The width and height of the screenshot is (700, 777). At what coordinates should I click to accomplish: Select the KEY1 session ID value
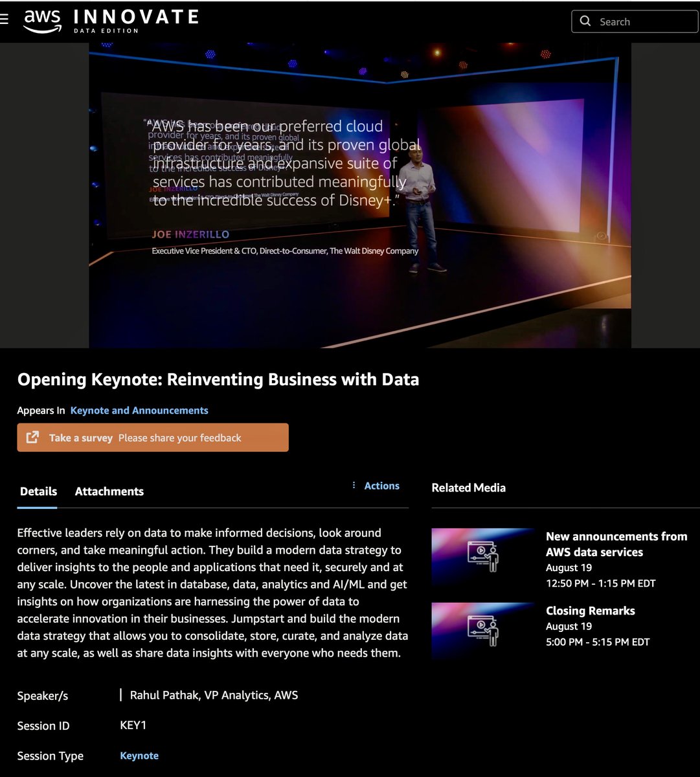(133, 725)
